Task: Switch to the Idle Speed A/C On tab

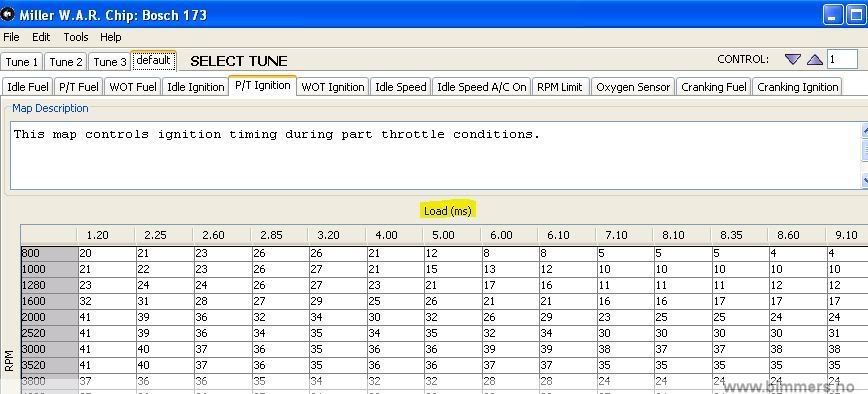Action: (482, 87)
